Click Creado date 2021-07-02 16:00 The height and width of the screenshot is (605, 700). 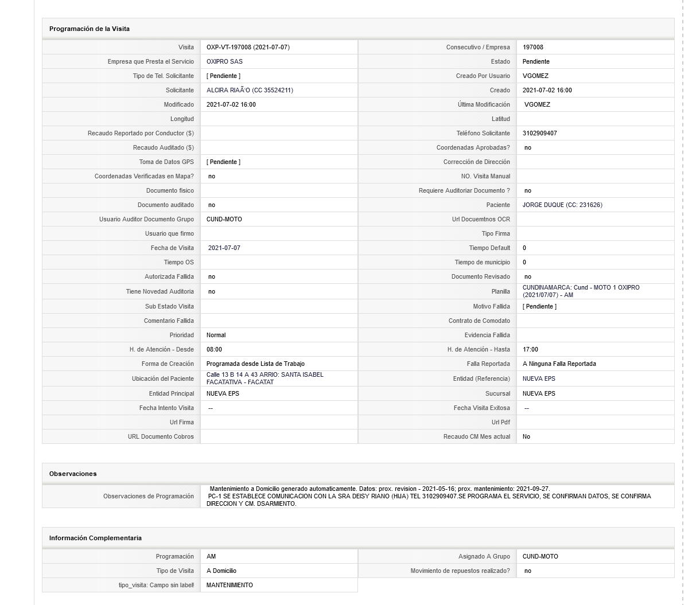(x=547, y=90)
